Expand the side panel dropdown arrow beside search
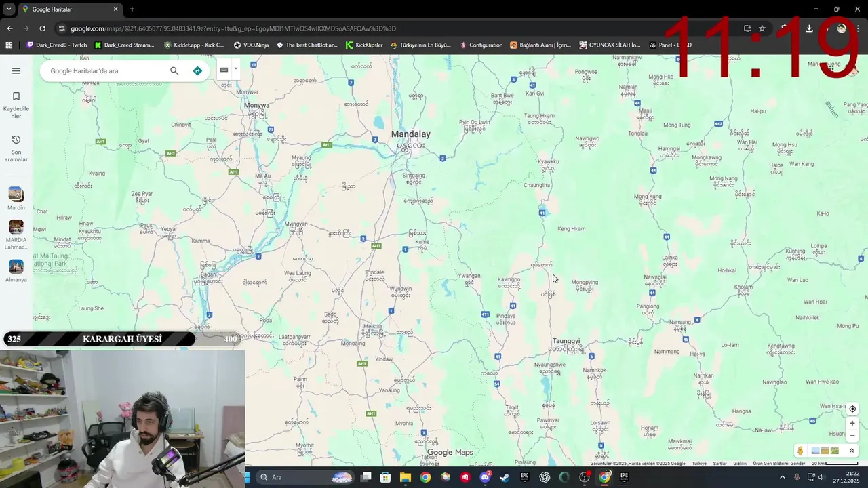 click(236, 68)
